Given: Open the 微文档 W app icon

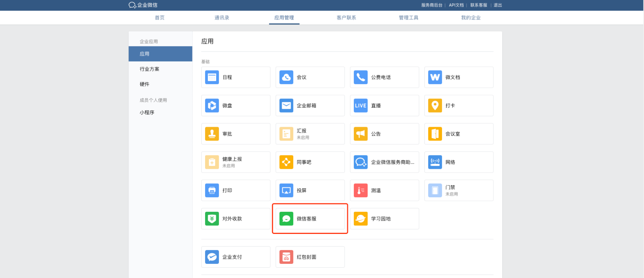Looking at the screenshot, I should click(x=435, y=77).
